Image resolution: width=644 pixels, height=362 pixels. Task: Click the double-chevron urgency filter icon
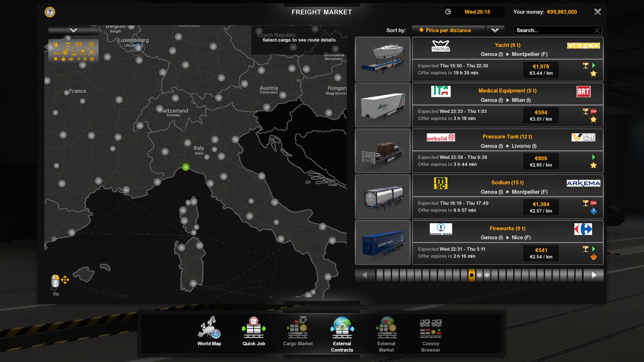(x=85, y=59)
